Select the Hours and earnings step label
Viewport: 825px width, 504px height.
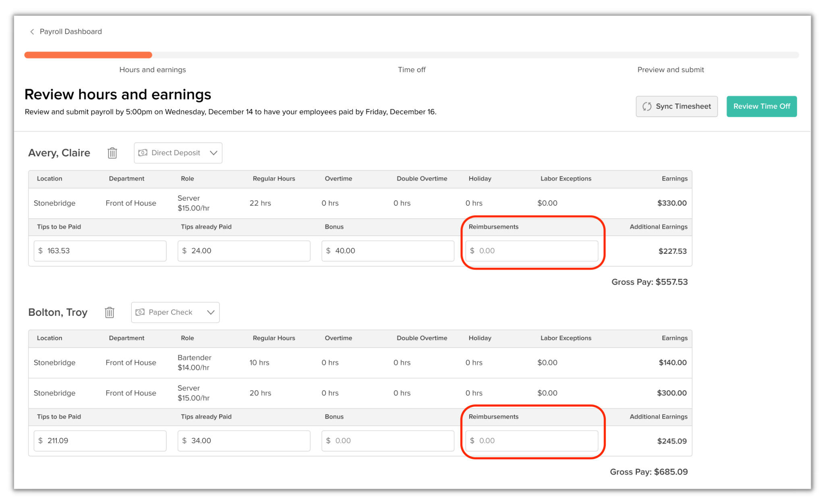pos(152,70)
